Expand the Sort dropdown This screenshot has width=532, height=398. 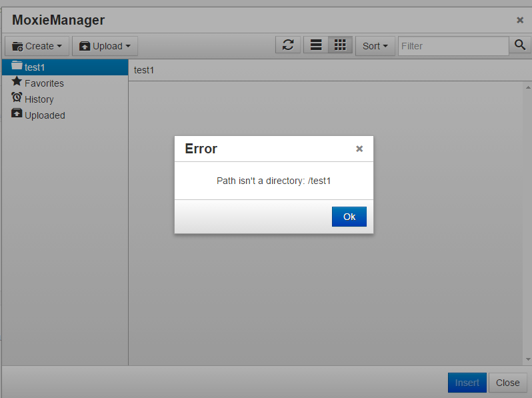[x=375, y=46]
